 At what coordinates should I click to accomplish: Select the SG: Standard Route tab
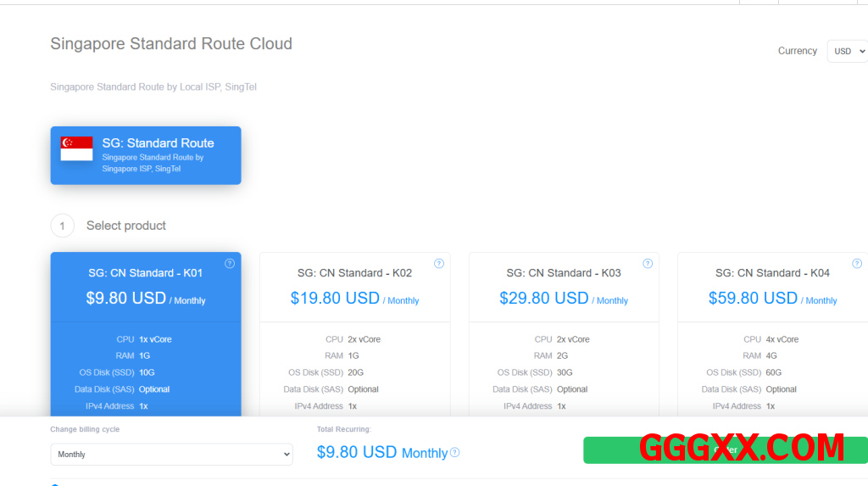point(146,155)
